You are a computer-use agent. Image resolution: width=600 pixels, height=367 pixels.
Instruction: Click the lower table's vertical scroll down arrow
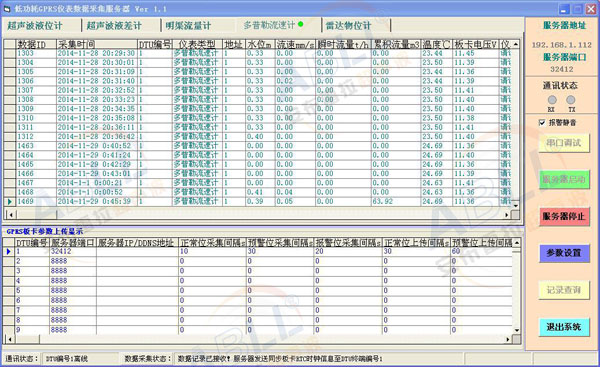(517, 330)
